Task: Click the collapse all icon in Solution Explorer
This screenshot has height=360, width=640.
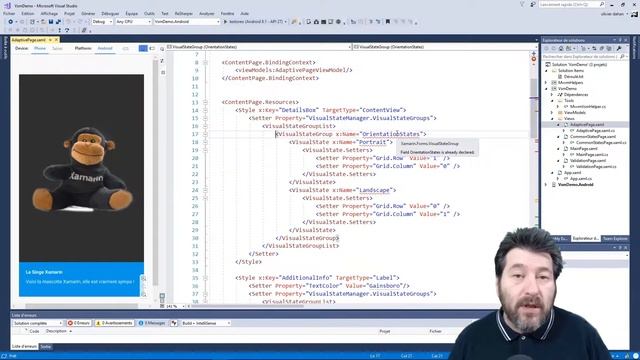Action: click(602, 49)
